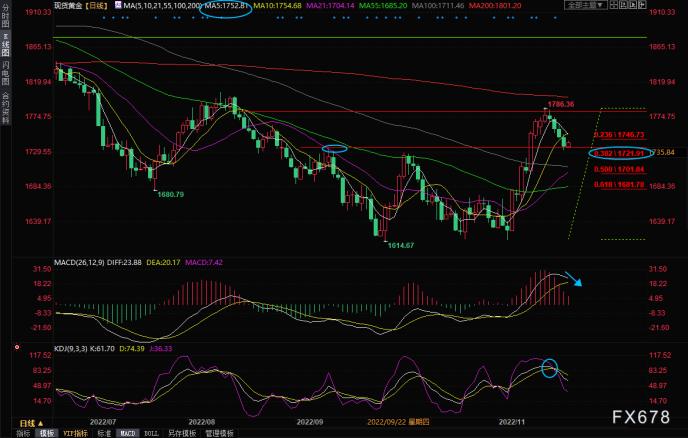The image size is (688, 438).
Task: Open 管理模板 template manager
Action: 219,433
